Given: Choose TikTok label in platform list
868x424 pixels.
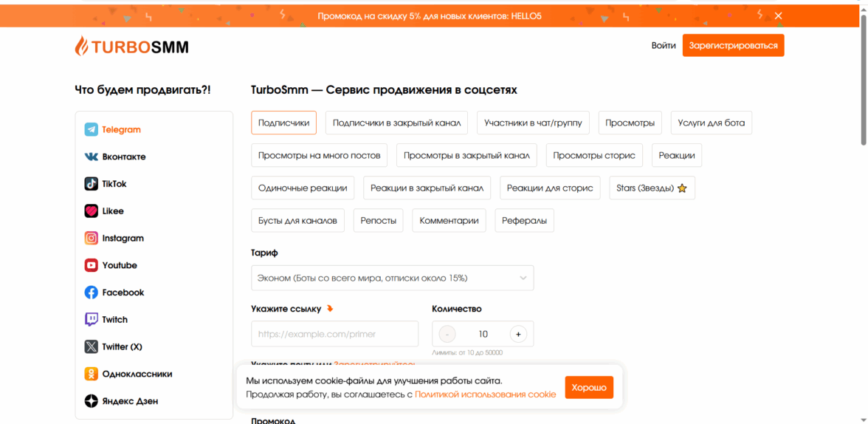Looking at the screenshot, I should [114, 184].
